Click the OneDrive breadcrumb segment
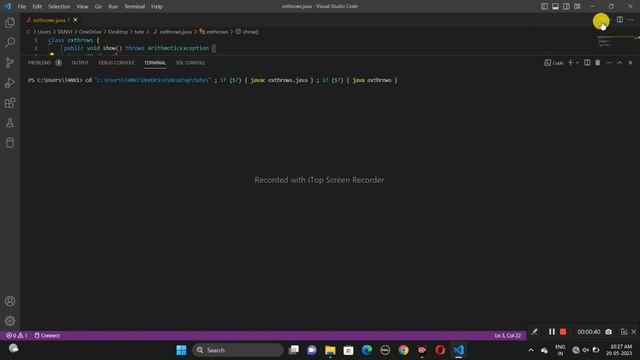 pyautogui.click(x=90, y=31)
